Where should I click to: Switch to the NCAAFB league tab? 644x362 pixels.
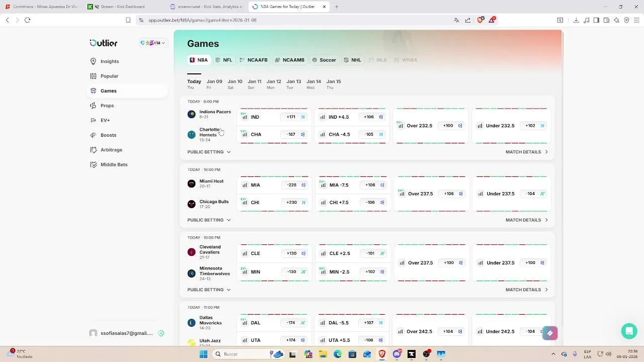[x=254, y=60]
